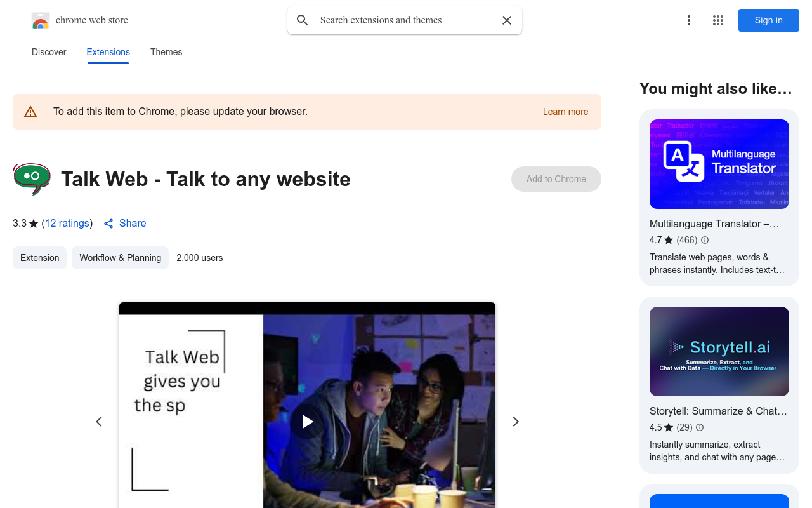Select the Extensions tab

pyautogui.click(x=108, y=52)
